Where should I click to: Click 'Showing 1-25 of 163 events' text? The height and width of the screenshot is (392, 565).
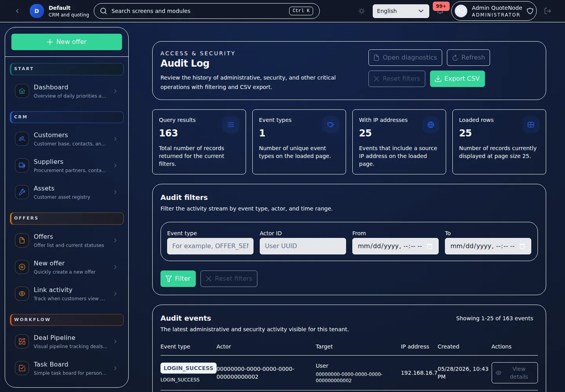click(x=494, y=318)
